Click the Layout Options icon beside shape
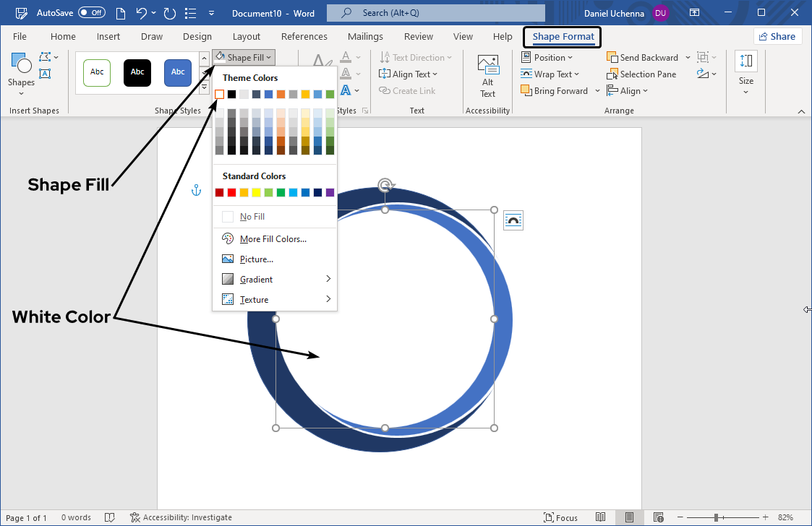Screen dimensions: 812x526 coord(513,220)
